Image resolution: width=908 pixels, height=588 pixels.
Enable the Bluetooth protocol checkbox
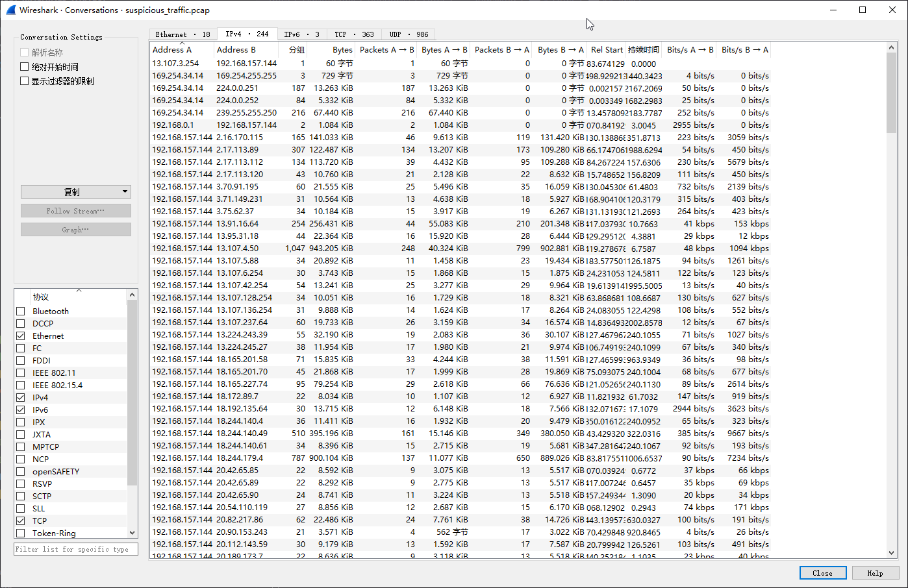tap(21, 312)
